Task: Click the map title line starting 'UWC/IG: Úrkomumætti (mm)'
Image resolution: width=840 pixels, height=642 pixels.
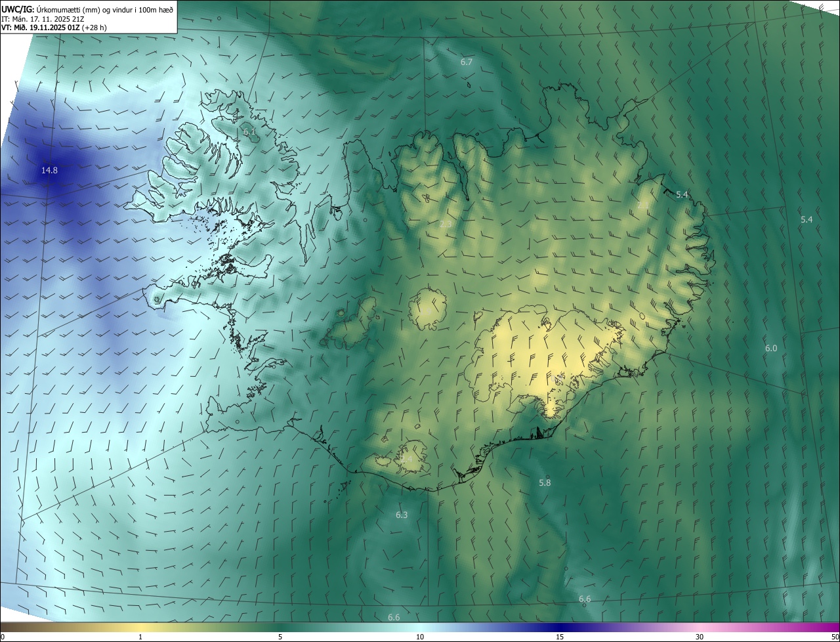Action: coord(88,9)
